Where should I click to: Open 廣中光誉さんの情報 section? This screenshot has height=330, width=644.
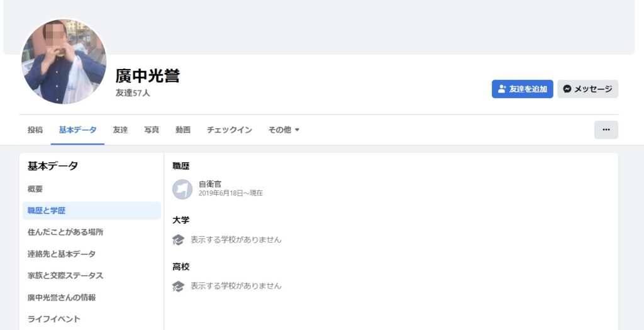(92, 297)
